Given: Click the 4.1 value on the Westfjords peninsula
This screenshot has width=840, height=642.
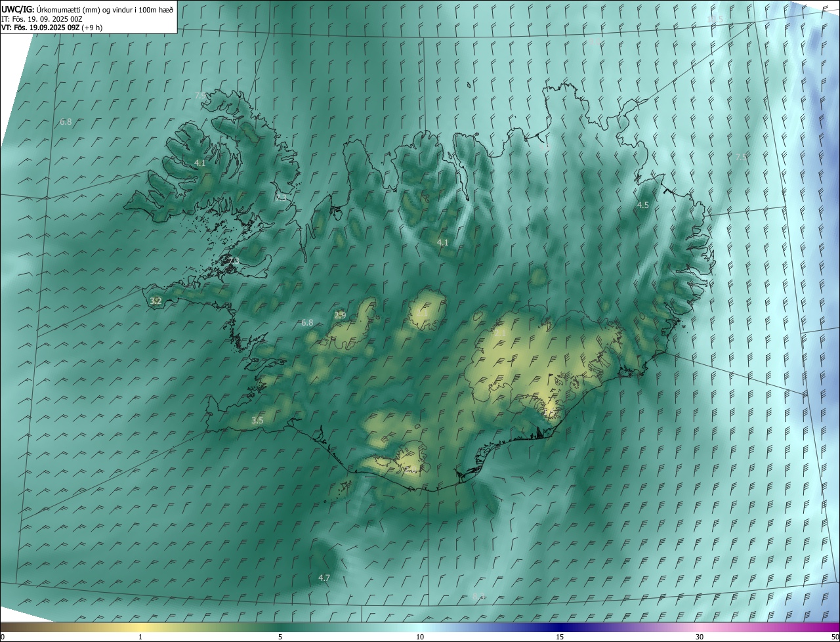Looking at the screenshot, I should click(x=200, y=163).
